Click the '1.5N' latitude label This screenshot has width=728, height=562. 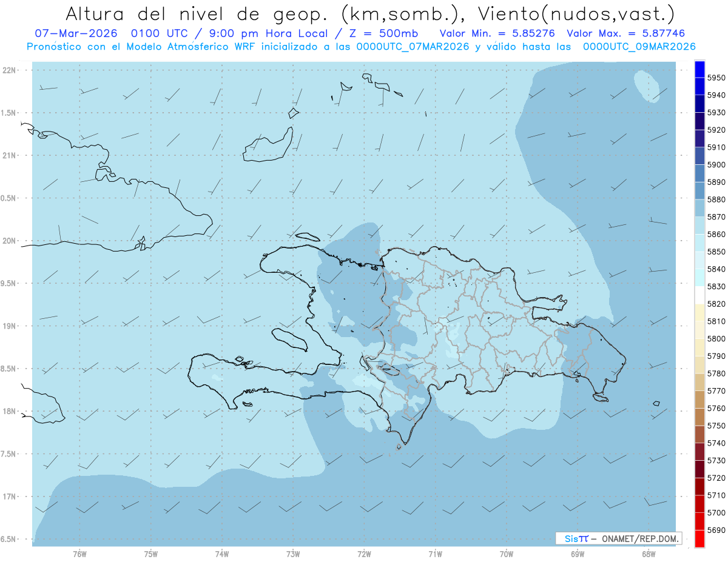click(8, 113)
